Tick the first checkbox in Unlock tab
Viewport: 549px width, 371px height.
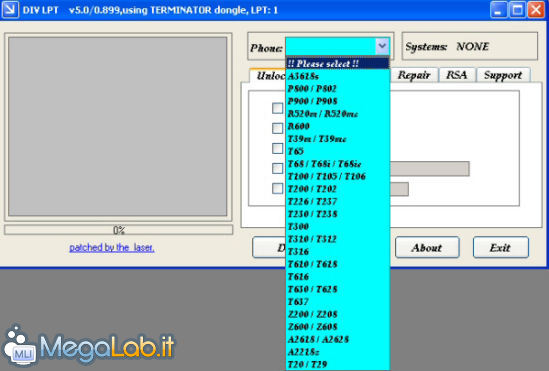pos(277,108)
